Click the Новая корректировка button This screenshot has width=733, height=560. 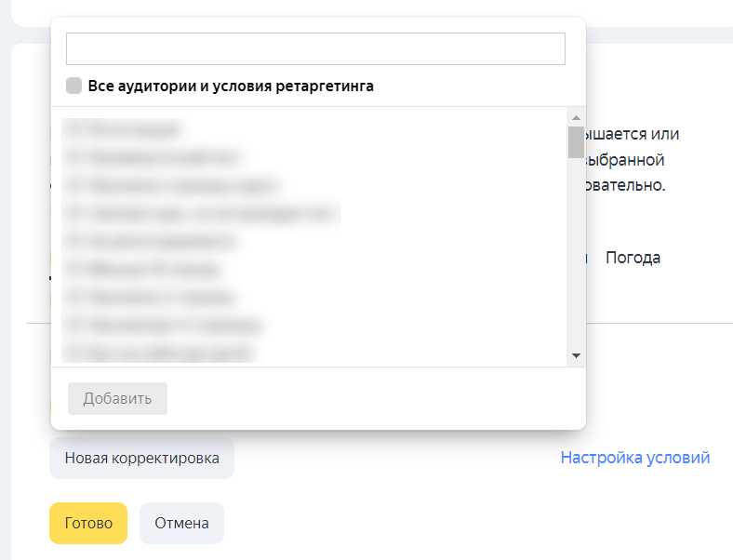(141, 458)
